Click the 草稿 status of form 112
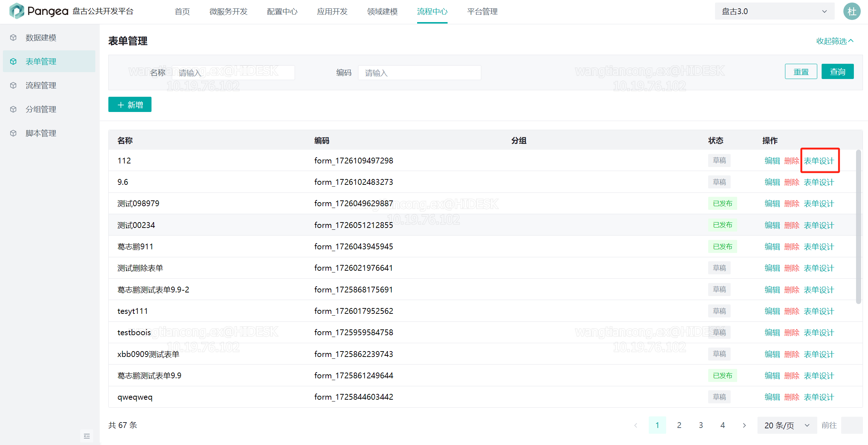868x445 pixels. pos(719,161)
